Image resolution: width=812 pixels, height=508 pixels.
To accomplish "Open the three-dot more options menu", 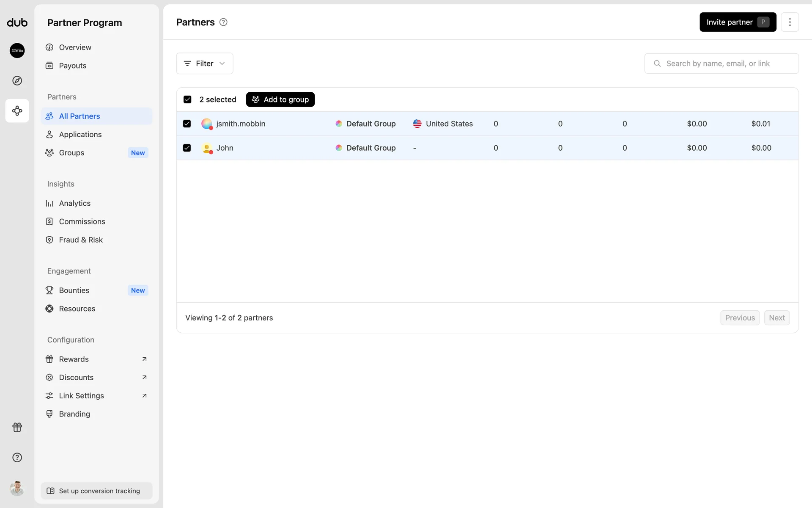I will [x=790, y=22].
